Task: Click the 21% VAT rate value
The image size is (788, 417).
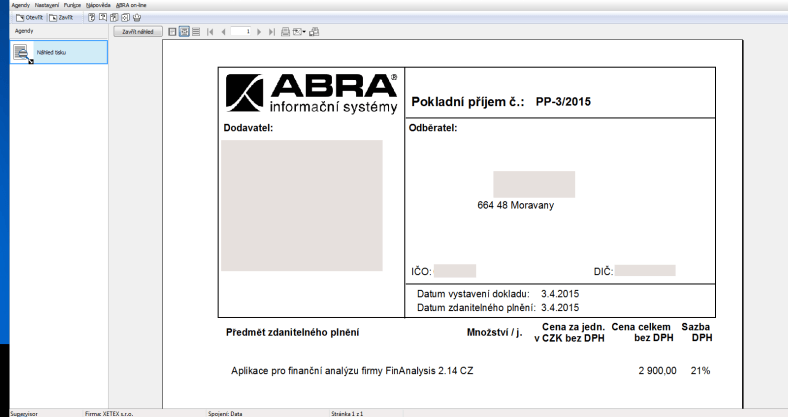Action: pos(700,371)
